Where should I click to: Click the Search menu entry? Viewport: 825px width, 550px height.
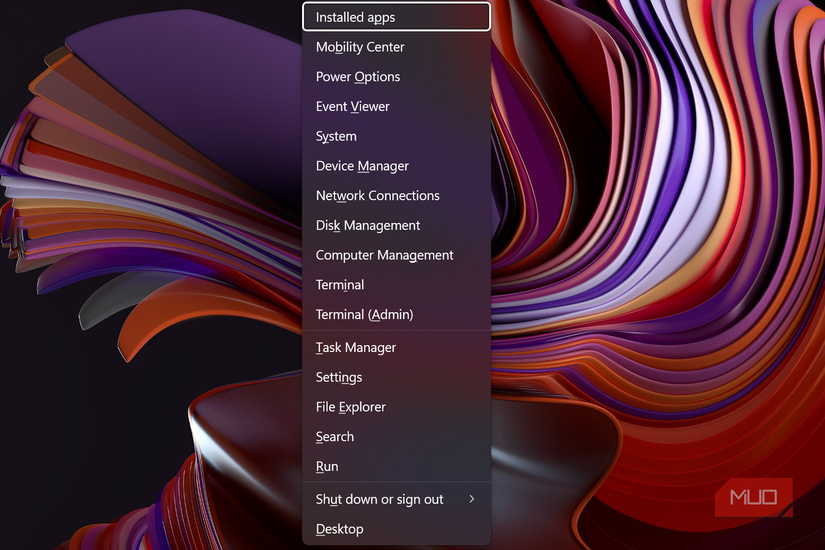tap(396, 437)
